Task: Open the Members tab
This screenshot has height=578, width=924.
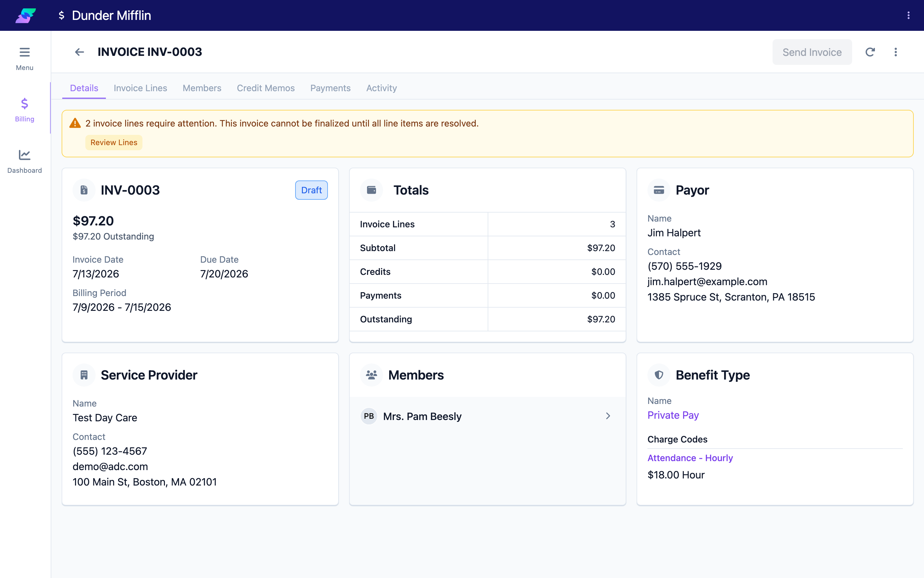Action: point(202,88)
